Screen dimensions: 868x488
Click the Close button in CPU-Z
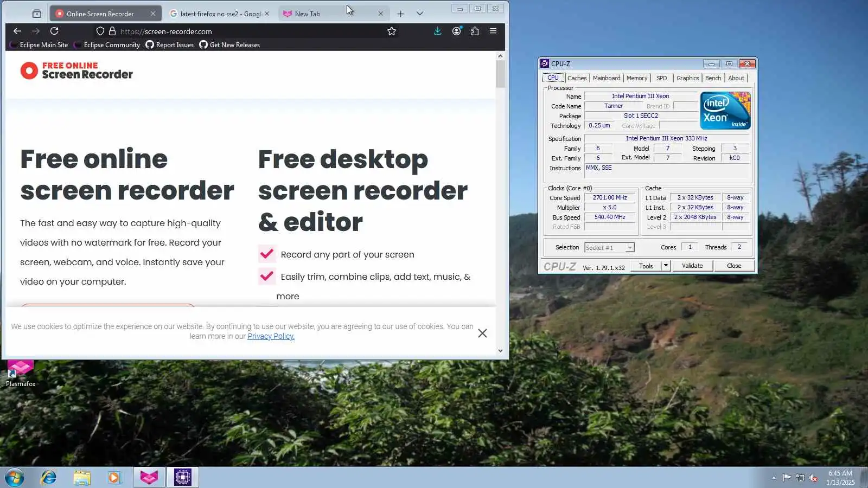click(734, 266)
